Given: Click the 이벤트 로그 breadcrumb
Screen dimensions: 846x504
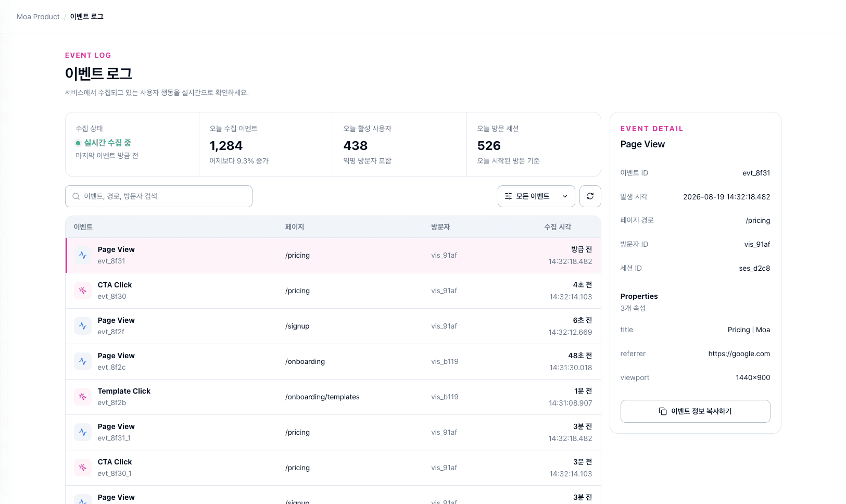Looking at the screenshot, I should (x=87, y=17).
